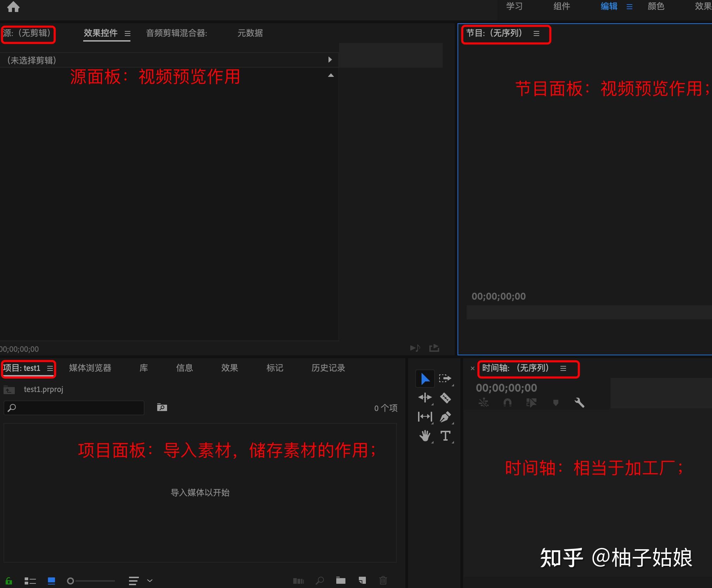Open 节目 panel menu
This screenshot has width=712, height=588.
coord(536,33)
